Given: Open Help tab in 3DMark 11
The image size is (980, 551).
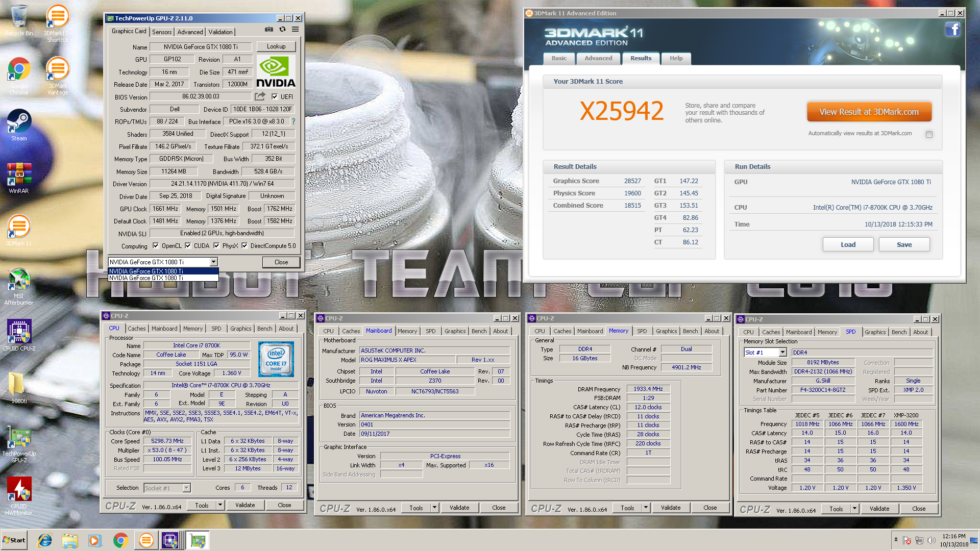Looking at the screenshot, I should (x=676, y=58).
